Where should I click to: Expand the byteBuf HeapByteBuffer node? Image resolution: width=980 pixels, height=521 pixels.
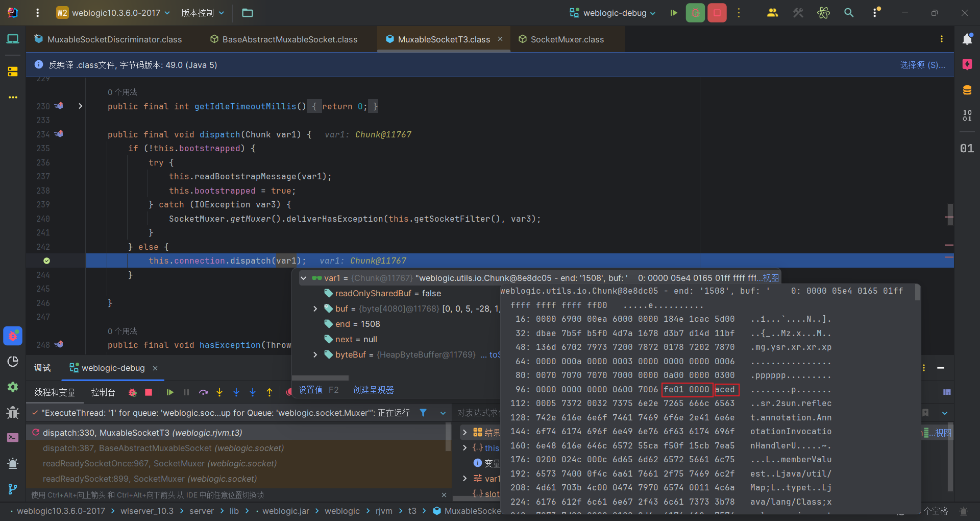315,354
